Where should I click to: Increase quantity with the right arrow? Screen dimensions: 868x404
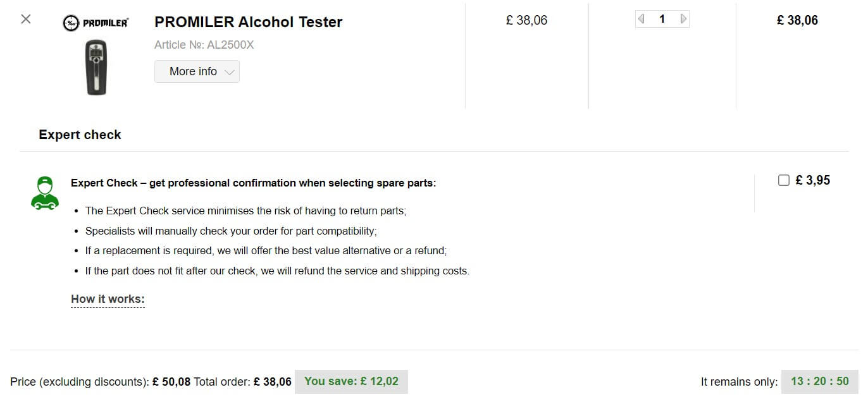683,19
